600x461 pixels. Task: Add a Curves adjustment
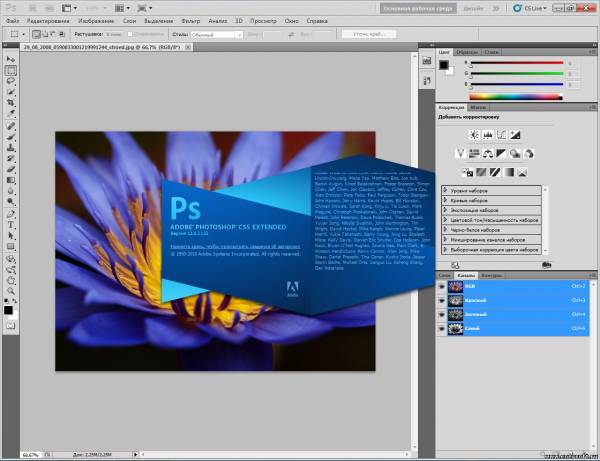coord(501,135)
